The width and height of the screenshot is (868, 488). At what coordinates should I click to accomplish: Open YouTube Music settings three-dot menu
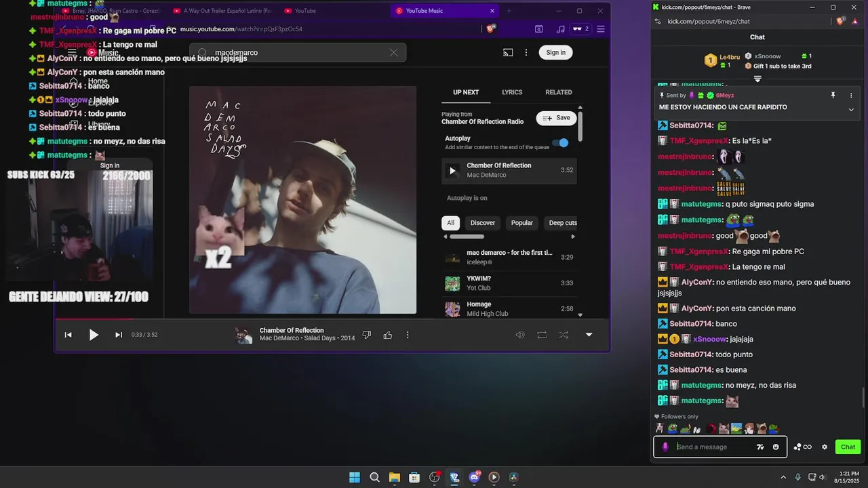[x=526, y=52]
